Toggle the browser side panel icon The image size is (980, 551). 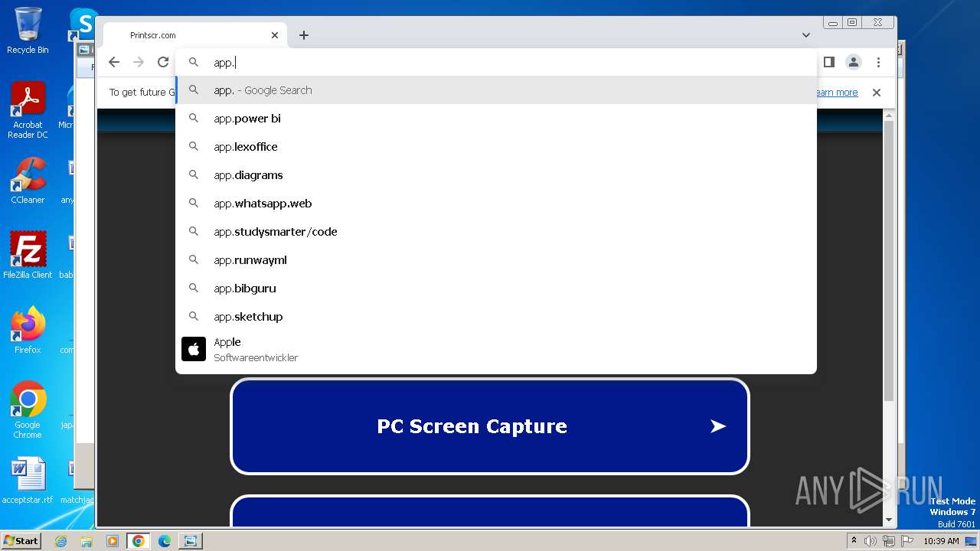coord(828,63)
